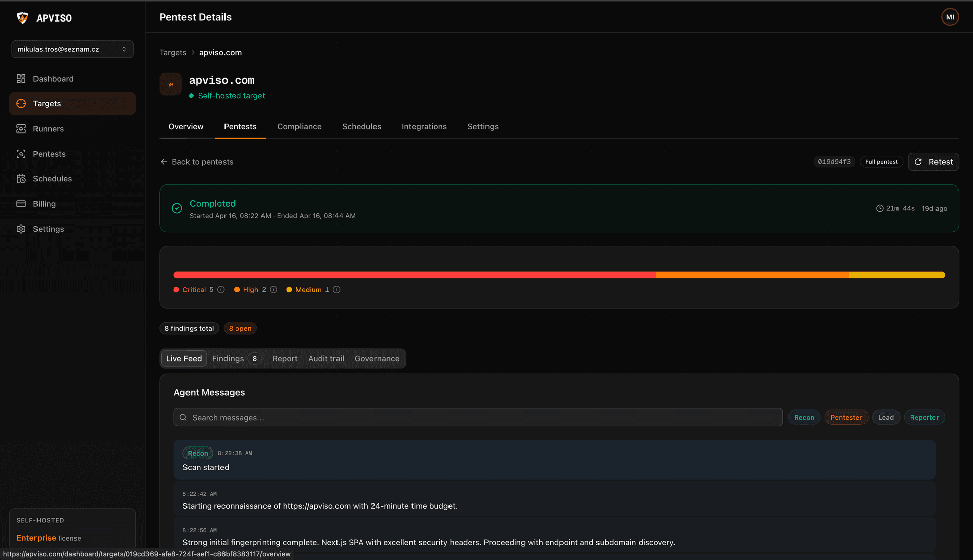Open the target Settings tab
Screen dimensions: 973x560
point(483,127)
